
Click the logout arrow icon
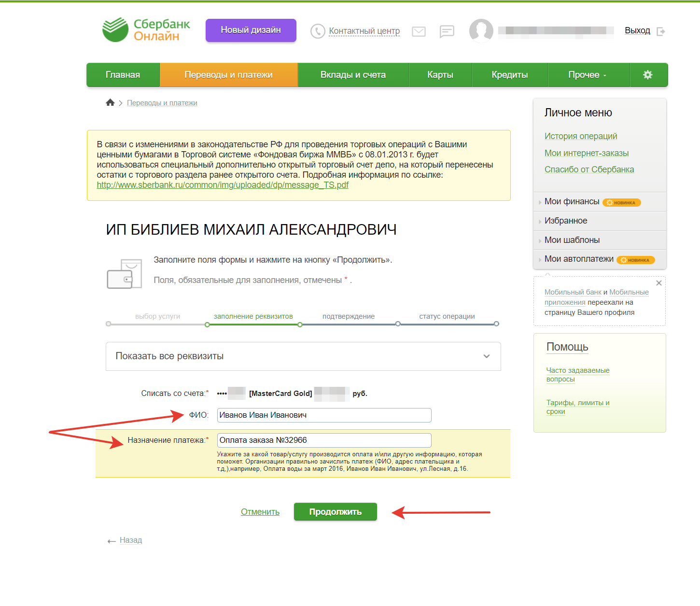click(661, 31)
